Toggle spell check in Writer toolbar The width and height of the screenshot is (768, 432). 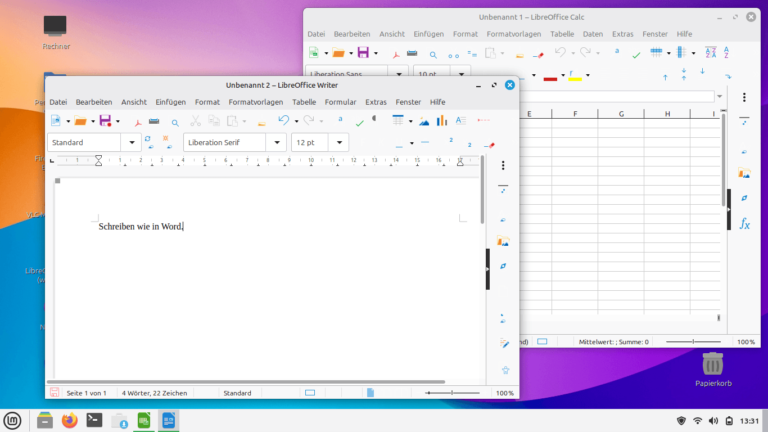358,121
